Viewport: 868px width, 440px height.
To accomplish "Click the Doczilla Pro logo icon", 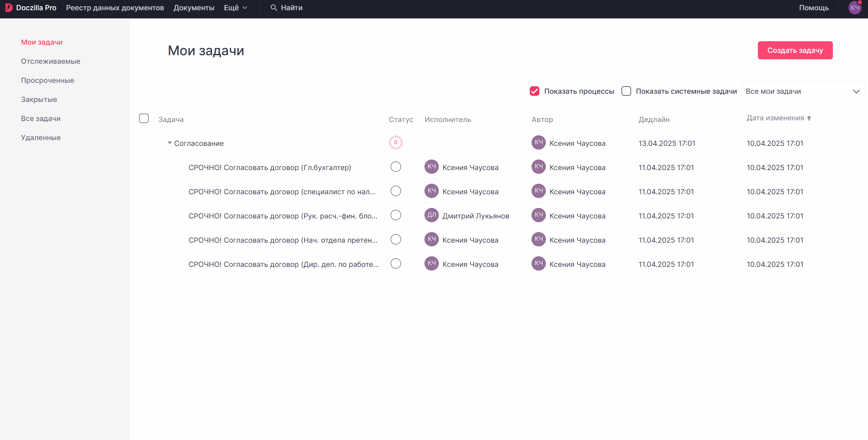I will 9,7.
